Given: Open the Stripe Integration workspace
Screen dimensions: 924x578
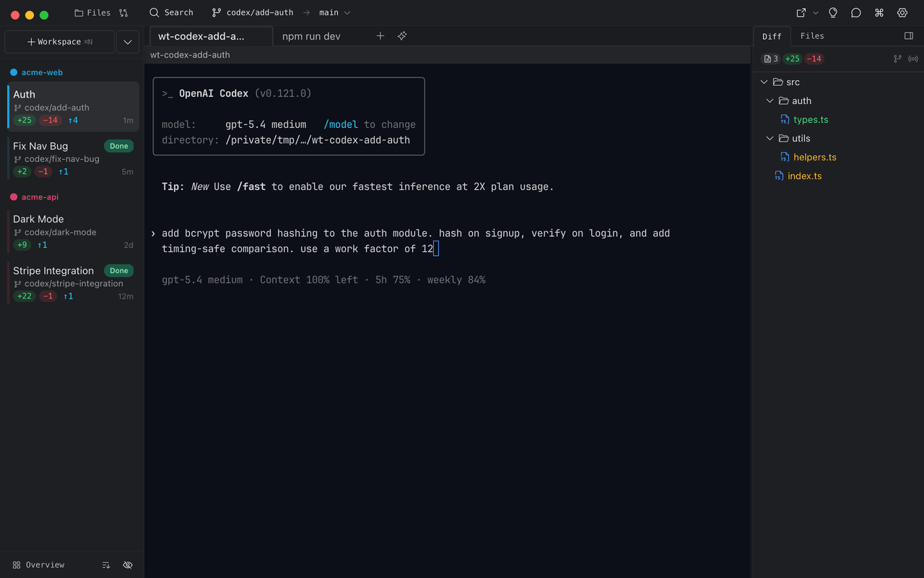Looking at the screenshot, I should tap(73, 282).
